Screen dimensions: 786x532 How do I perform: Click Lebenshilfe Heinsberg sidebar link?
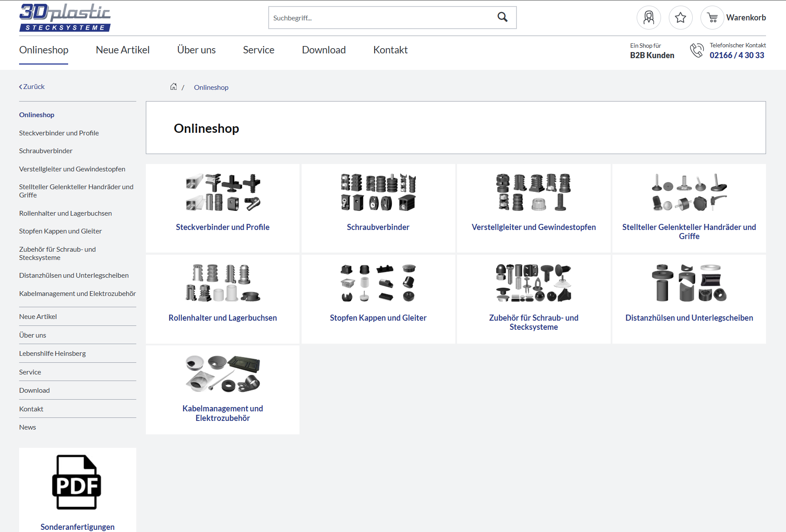pyautogui.click(x=53, y=354)
